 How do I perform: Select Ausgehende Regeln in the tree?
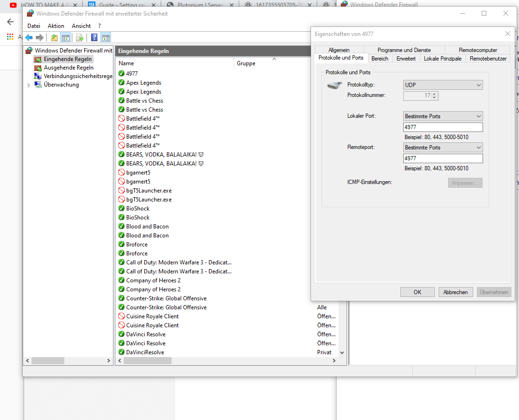(x=69, y=68)
